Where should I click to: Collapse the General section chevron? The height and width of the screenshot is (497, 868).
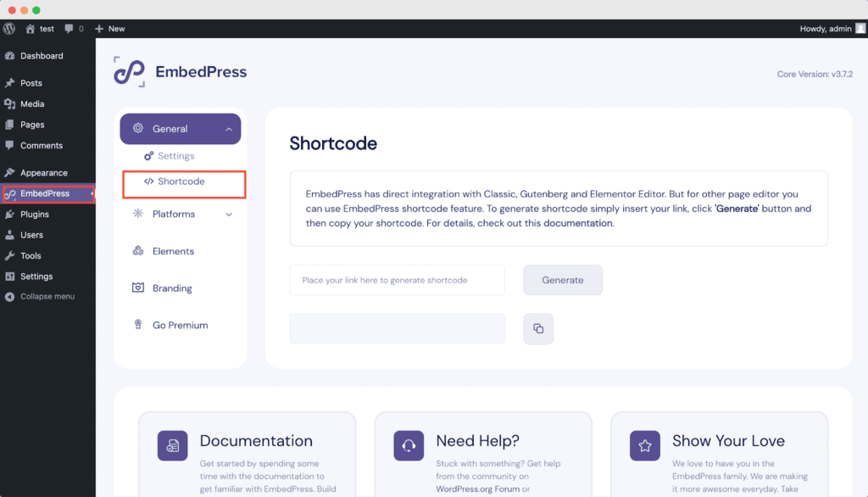point(227,128)
